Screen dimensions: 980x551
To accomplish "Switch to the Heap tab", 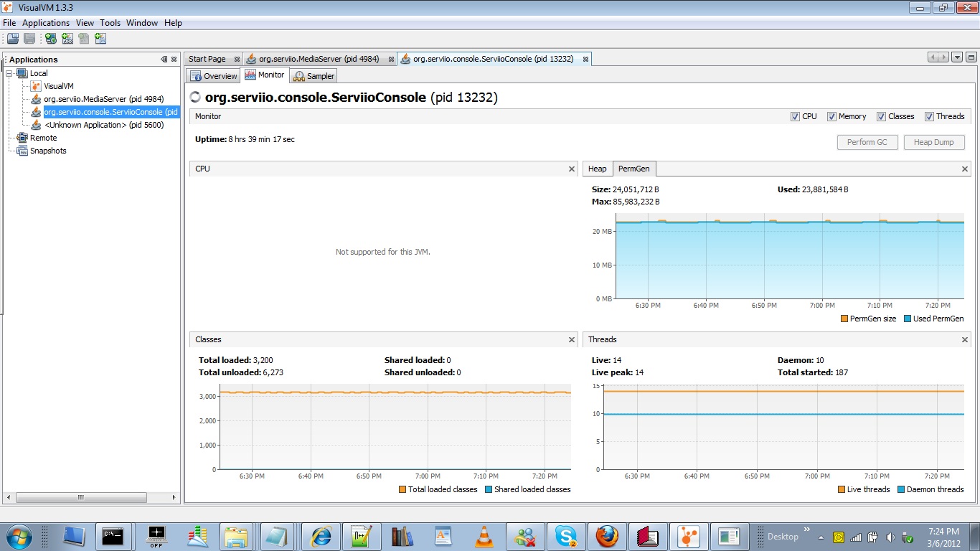I will point(597,169).
